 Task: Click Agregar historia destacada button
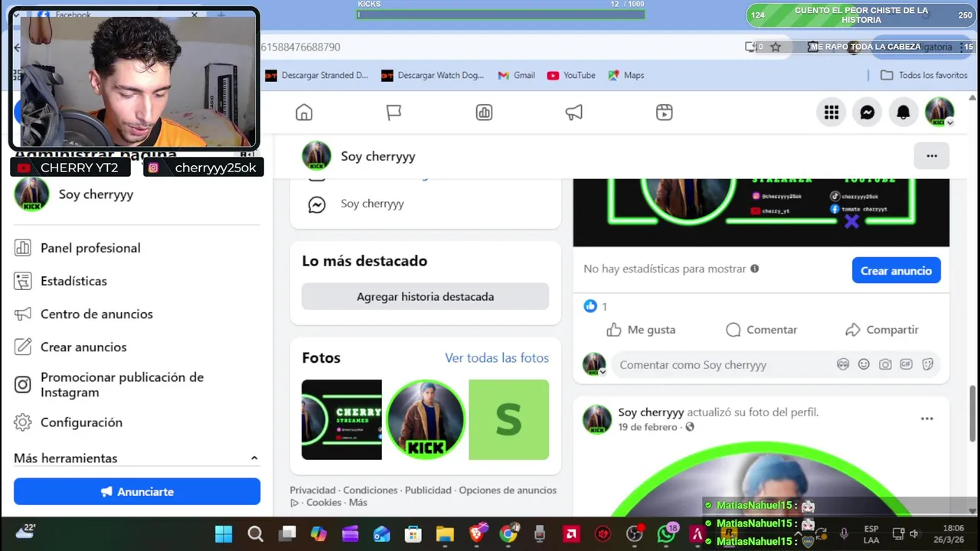425,296
